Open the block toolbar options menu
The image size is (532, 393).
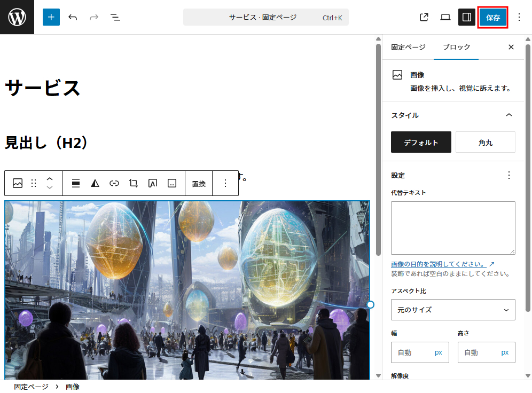click(x=225, y=183)
